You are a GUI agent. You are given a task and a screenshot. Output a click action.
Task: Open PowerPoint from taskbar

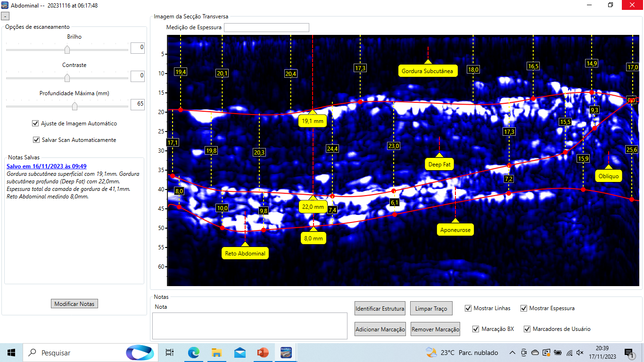coord(263,353)
